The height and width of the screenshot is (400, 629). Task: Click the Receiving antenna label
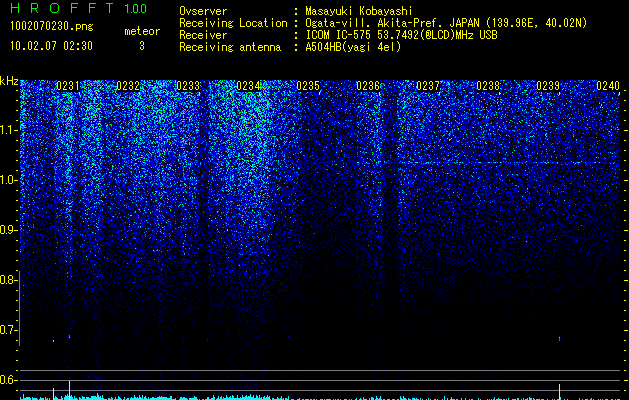pyautogui.click(x=230, y=47)
